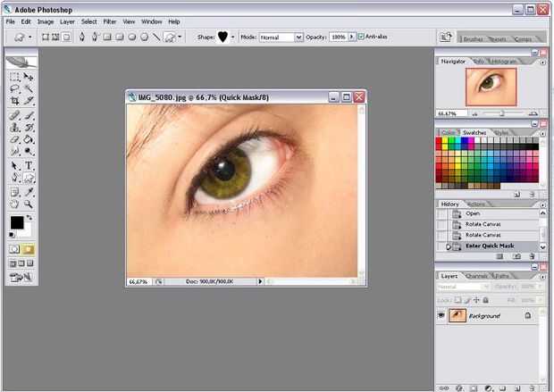
Task: Reset to default foreground and background colors
Action: [12, 235]
